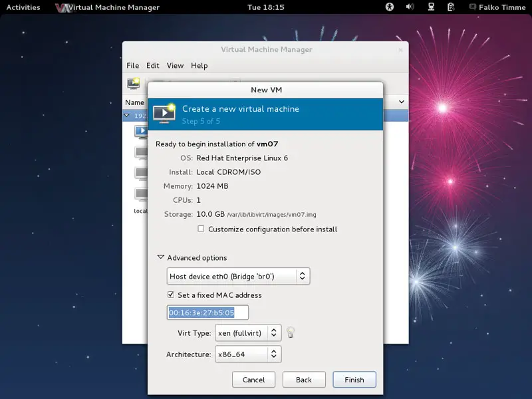Collapse the Advanced options expander
Viewport: 532px width, 399px height.
[x=161, y=257]
